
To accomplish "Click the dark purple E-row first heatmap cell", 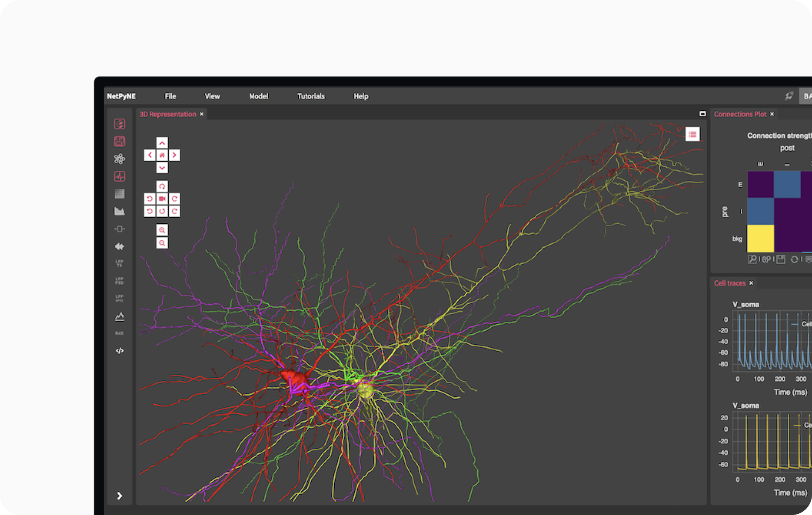I will pos(760,184).
